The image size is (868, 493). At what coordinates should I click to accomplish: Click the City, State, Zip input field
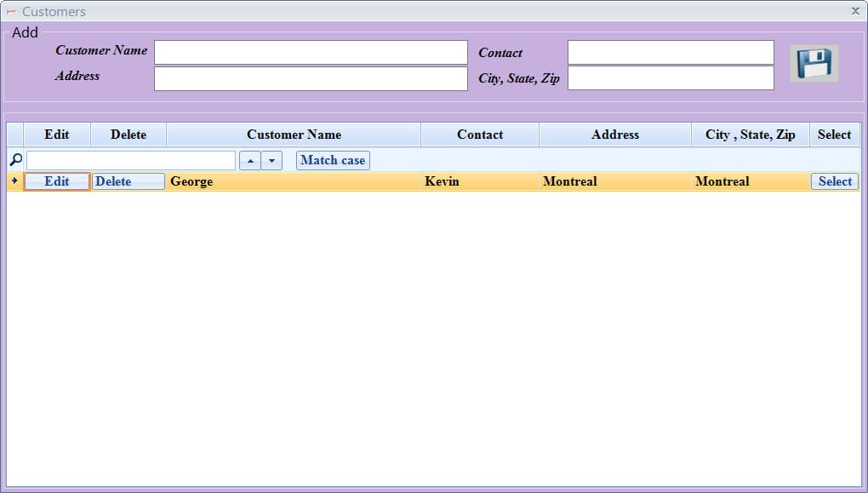[x=671, y=78]
